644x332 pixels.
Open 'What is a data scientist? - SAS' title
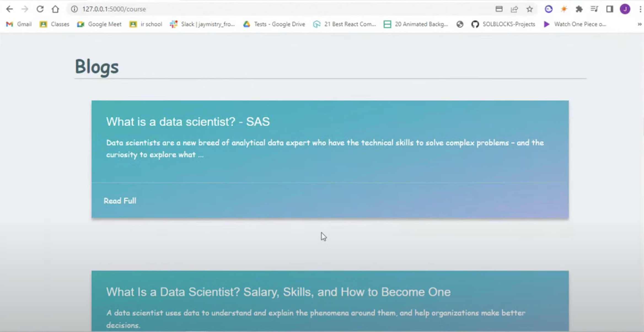(188, 122)
